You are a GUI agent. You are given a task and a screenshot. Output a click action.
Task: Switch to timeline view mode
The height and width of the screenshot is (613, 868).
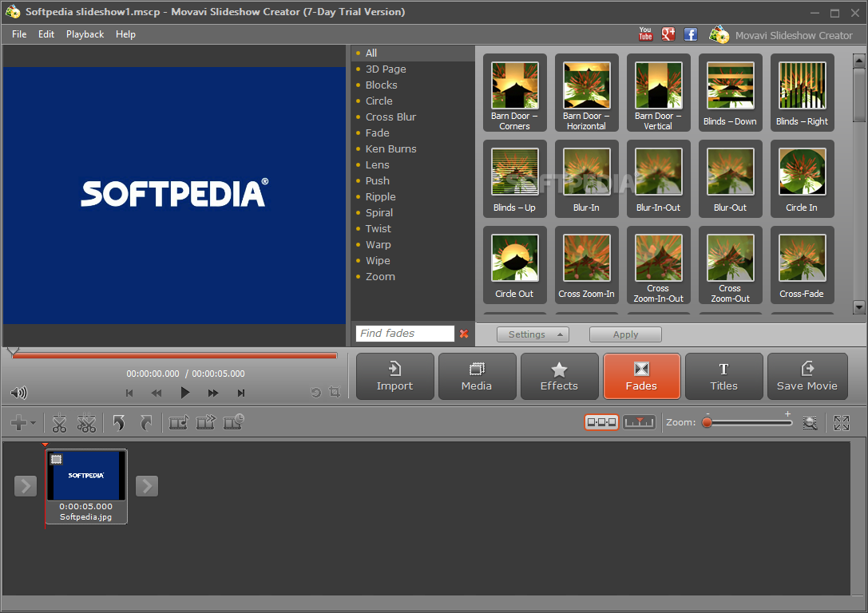[x=639, y=422]
